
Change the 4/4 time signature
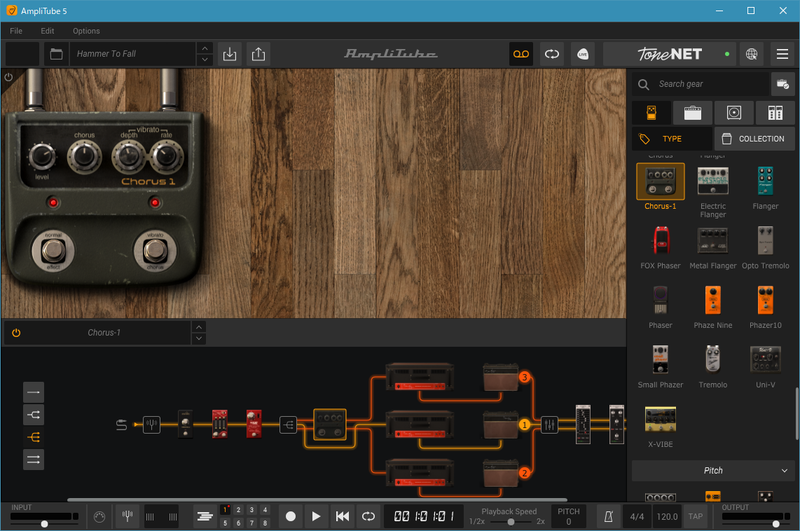(x=637, y=517)
